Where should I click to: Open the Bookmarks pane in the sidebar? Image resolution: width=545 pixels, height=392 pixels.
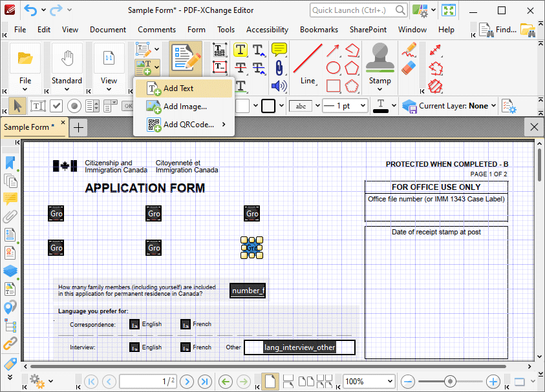point(10,163)
